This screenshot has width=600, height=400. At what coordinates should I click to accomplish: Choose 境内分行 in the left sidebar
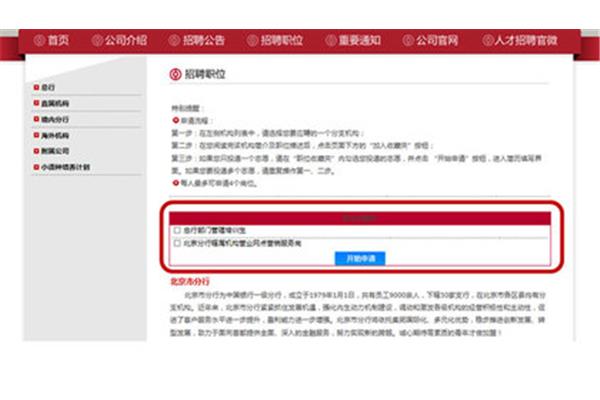(x=51, y=119)
